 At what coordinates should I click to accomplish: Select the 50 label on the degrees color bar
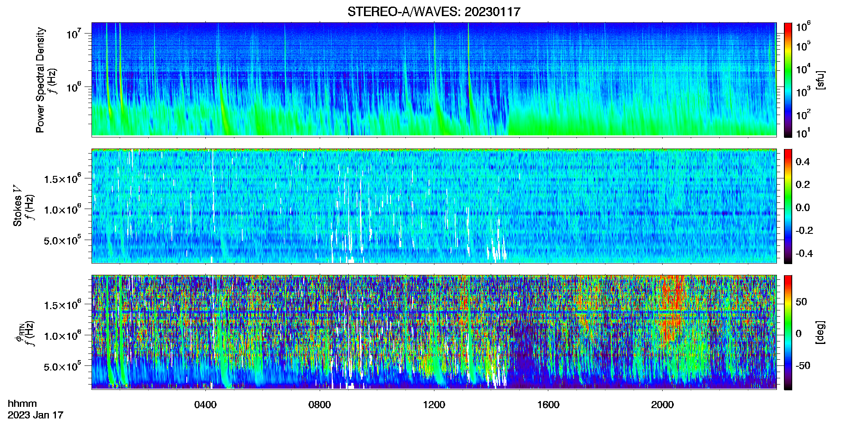801,302
